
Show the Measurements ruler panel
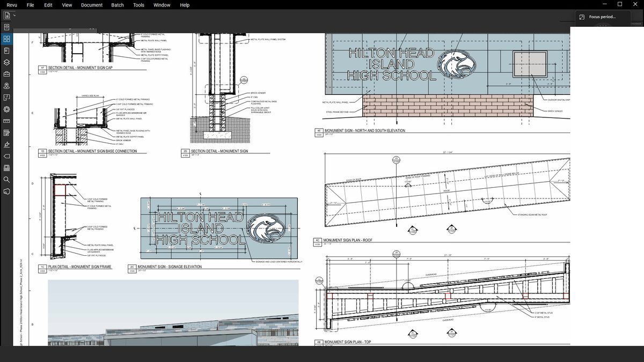(x=7, y=121)
